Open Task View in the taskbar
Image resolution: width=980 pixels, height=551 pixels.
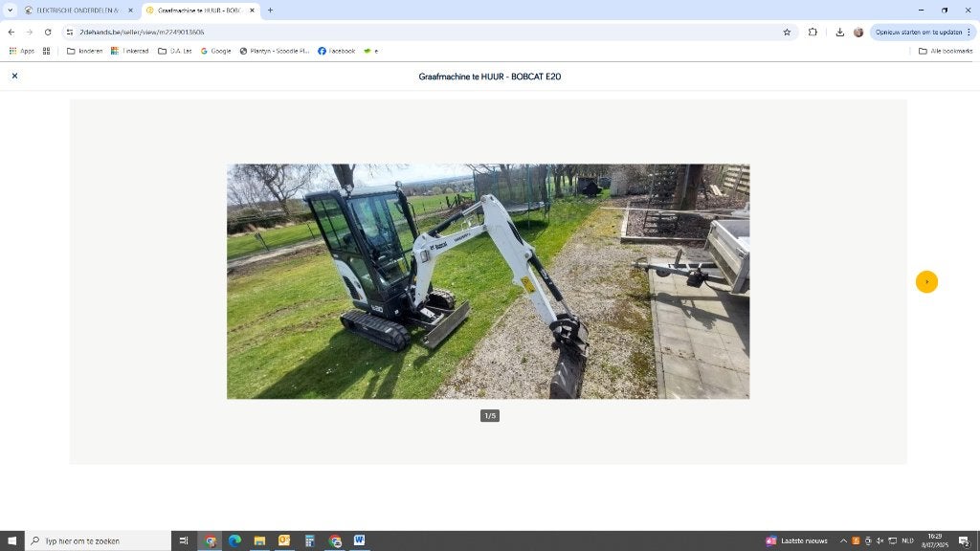click(184, 541)
